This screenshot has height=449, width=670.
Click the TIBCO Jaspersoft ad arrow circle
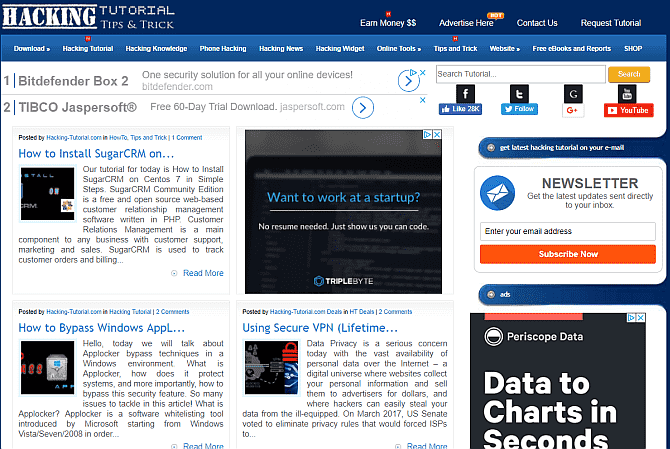[363, 108]
